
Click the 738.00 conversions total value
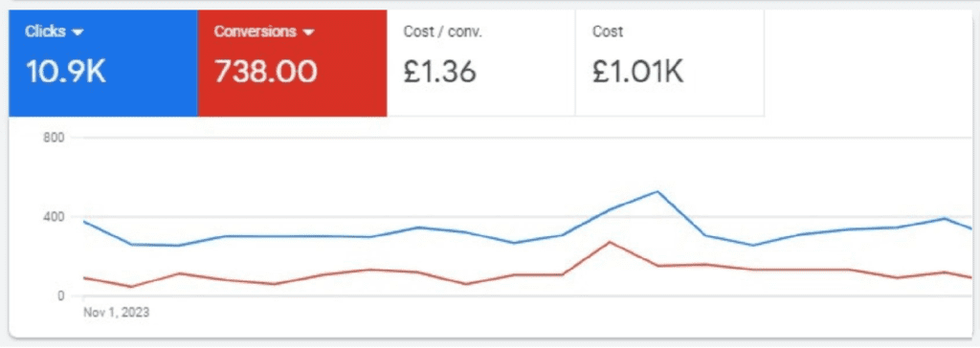[x=266, y=72]
